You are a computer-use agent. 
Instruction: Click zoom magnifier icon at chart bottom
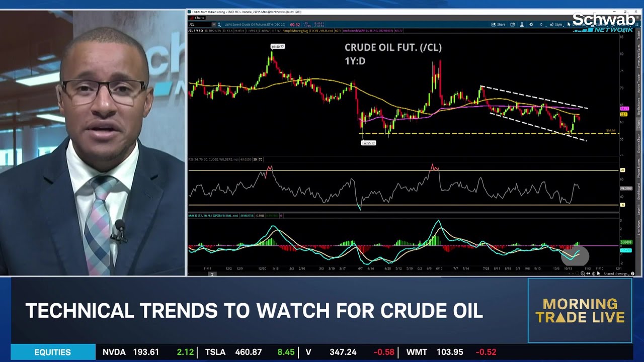coord(583,274)
